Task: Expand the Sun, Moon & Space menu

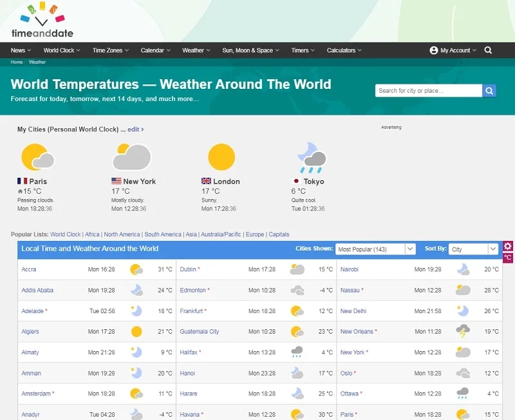Action: point(250,50)
